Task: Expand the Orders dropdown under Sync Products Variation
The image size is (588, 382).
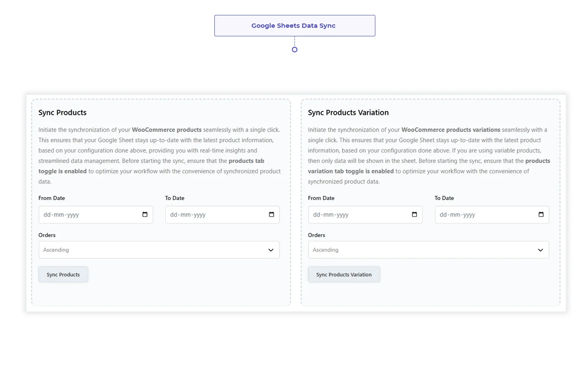Action: click(x=428, y=250)
